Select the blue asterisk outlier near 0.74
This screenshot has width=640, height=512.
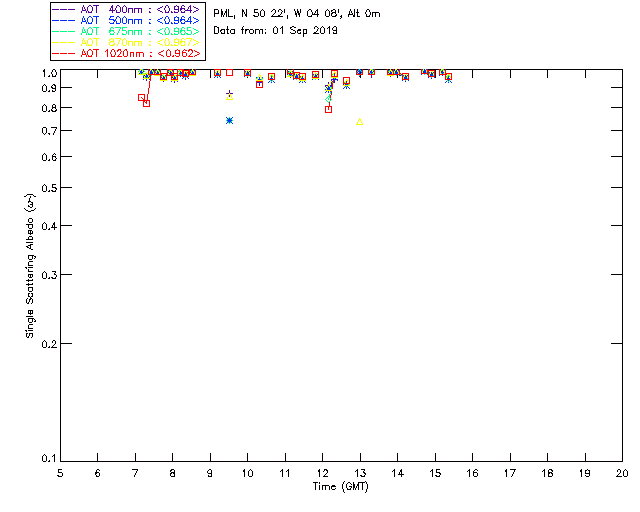click(229, 120)
